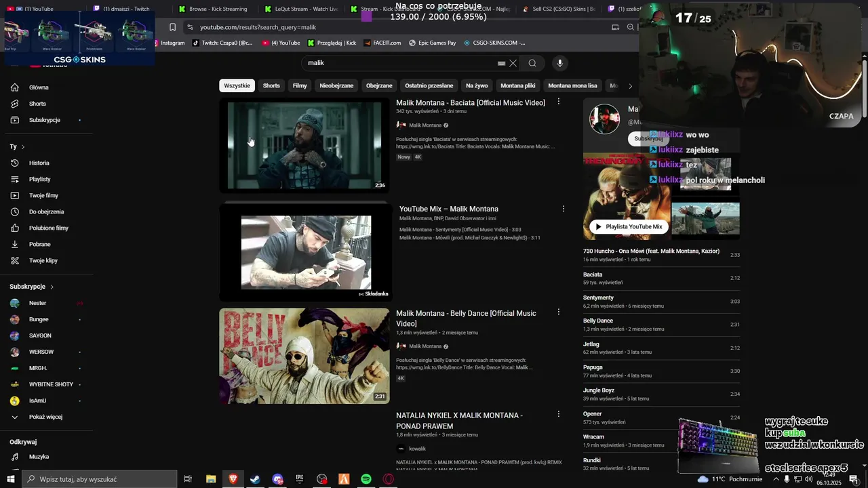This screenshot has width=868, height=488.
Task: Switch to Sell CS2 (CS:GO) Skins tab
Action: [x=559, y=9]
